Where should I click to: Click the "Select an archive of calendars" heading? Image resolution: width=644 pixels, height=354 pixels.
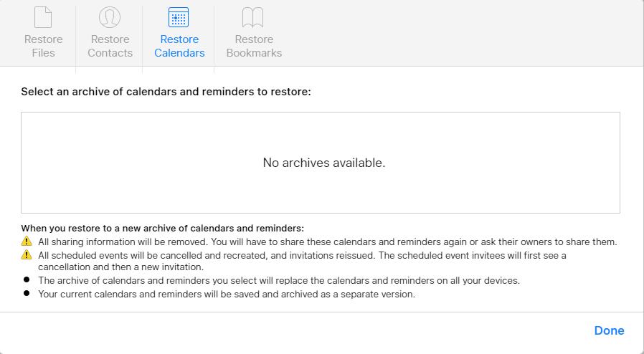[166, 92]
